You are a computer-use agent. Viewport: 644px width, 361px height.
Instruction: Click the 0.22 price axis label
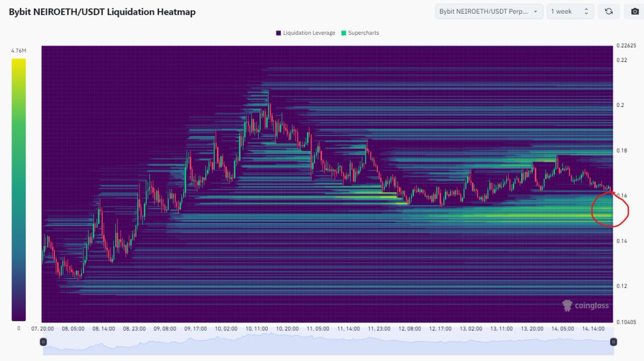[x=622, y=60]
